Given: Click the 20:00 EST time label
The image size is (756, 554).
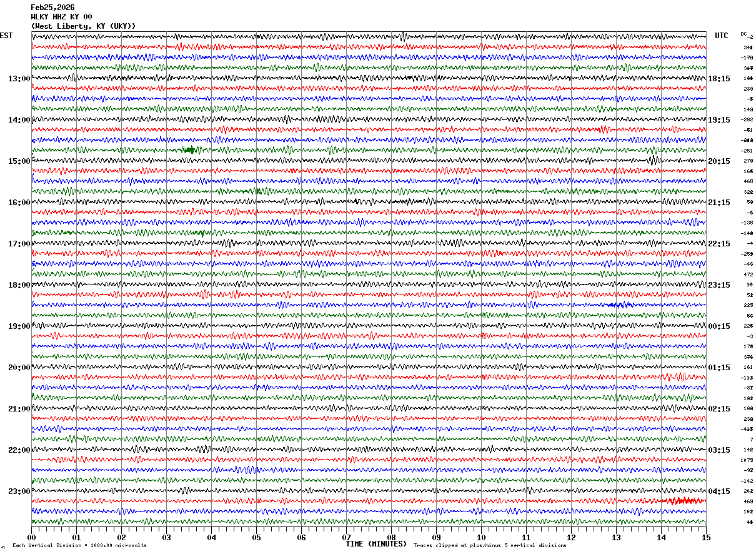Looking at the screenshot, I should pos(19,368).
